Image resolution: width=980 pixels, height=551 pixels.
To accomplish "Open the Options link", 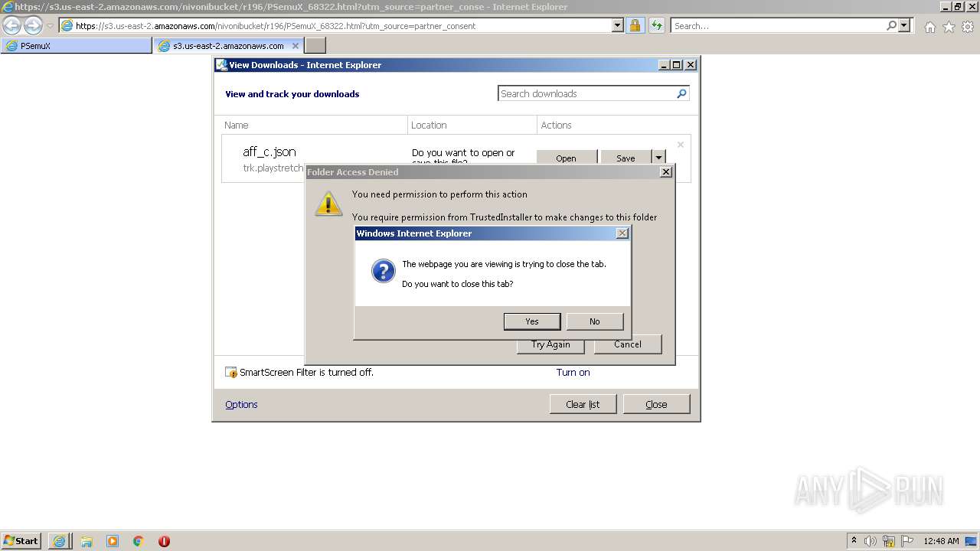I will tap(241, 404).
